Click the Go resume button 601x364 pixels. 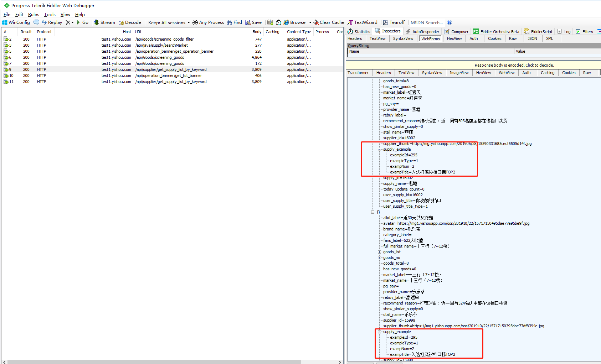pos(83,22)
